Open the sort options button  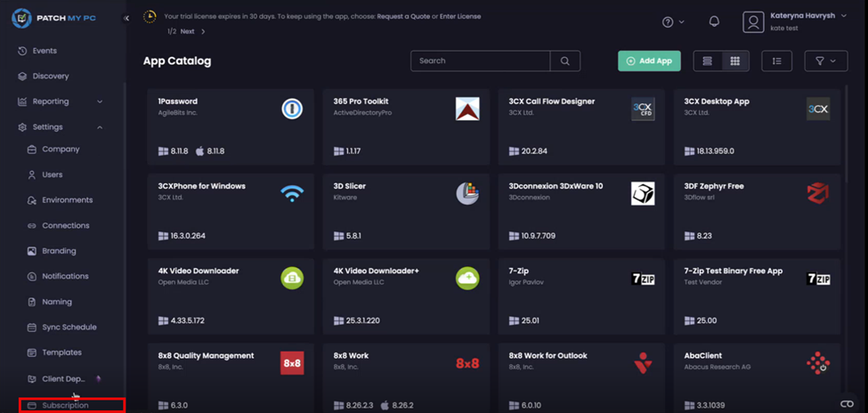(776, 61)
